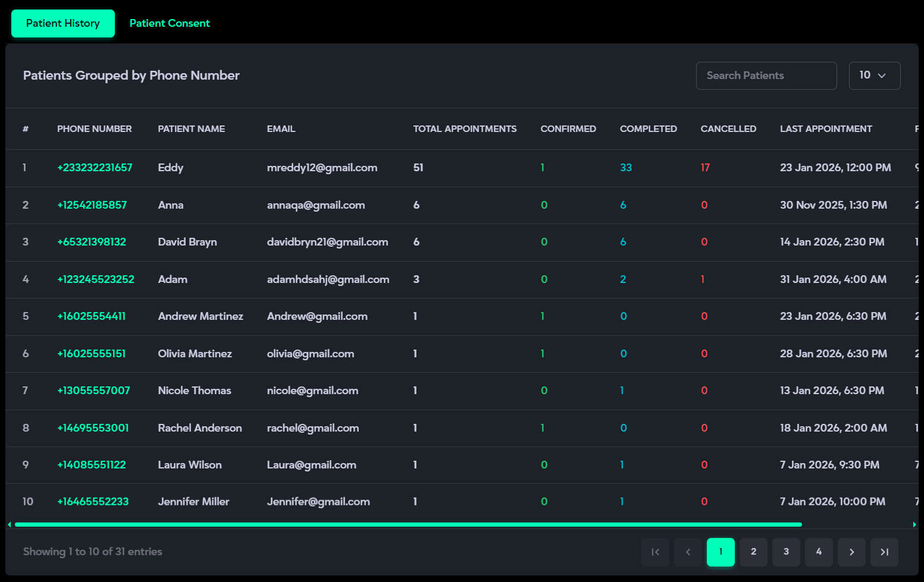Jump to the last page of results
Image resolution: width=924 pixels, height=582 pixels.
[884, 552]
